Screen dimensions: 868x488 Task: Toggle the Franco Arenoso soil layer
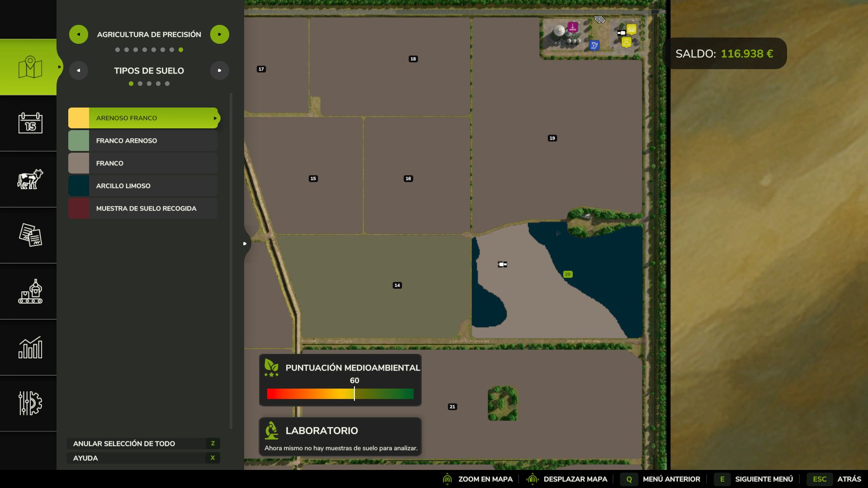coord(143,141)
